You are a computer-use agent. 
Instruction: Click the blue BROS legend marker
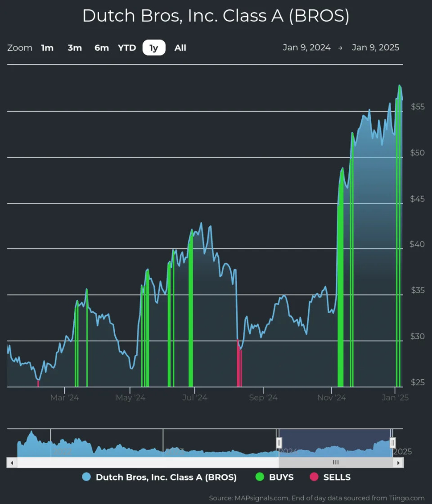click(x=86, y=477)
